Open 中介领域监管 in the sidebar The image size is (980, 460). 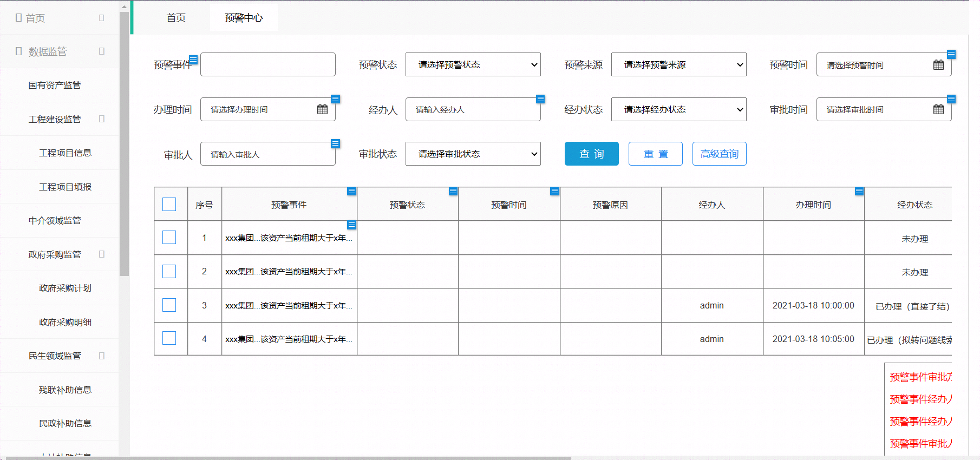pos(55,220)
